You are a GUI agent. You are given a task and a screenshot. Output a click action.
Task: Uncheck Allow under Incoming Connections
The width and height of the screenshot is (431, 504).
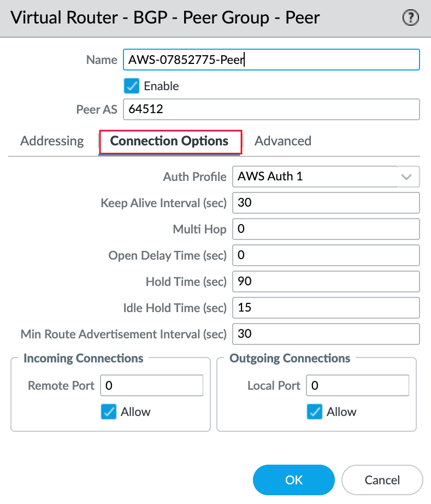[108, 412]
